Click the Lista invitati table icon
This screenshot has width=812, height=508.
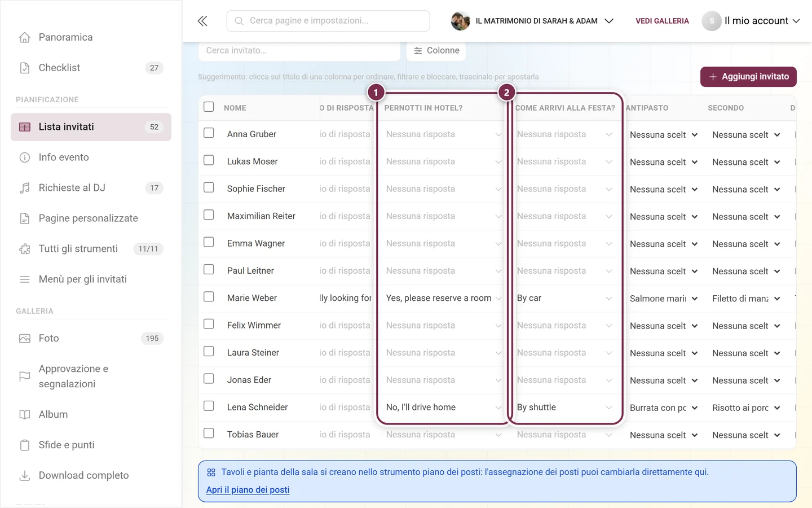(25, 127)
